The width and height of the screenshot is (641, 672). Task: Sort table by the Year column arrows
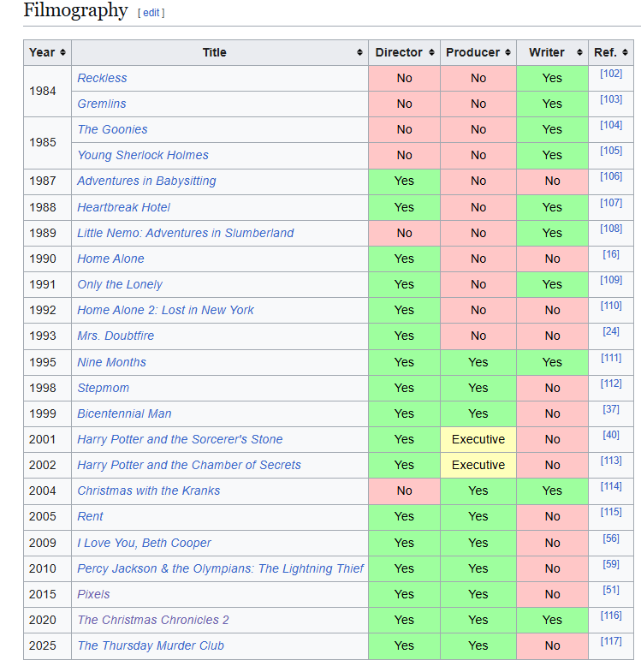click(62, 52)
